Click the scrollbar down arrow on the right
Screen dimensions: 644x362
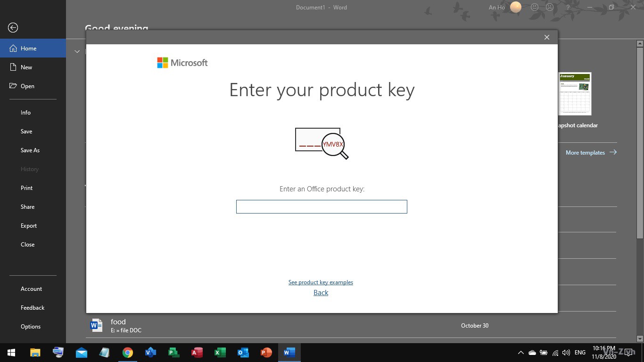coord(640,338)
